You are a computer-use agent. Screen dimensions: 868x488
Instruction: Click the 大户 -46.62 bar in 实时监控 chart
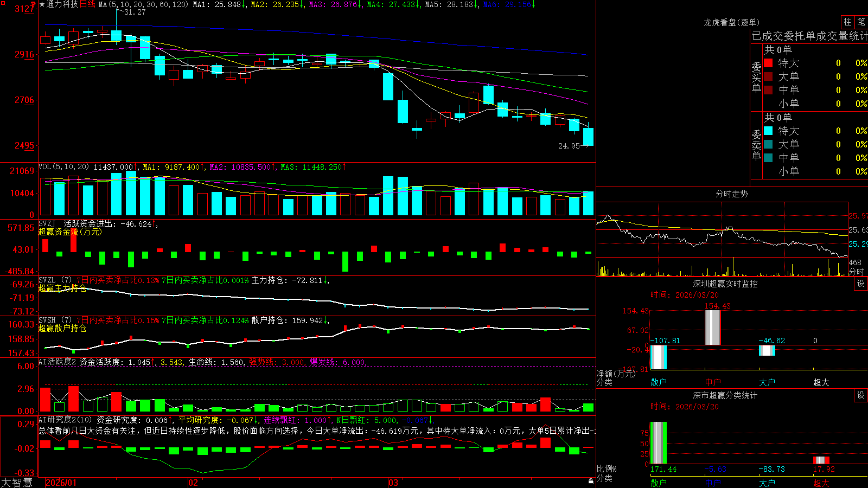pyautogui.click(x=767, y=350)
